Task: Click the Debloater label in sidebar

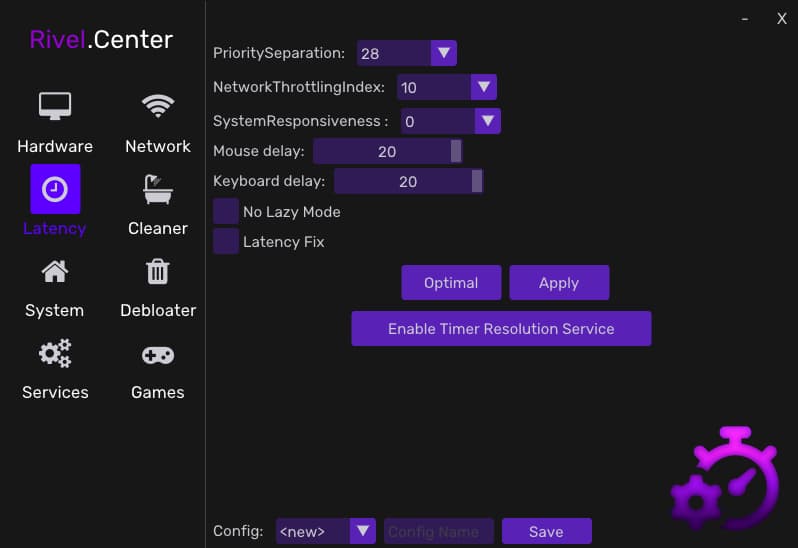Action: click(158, 310)
